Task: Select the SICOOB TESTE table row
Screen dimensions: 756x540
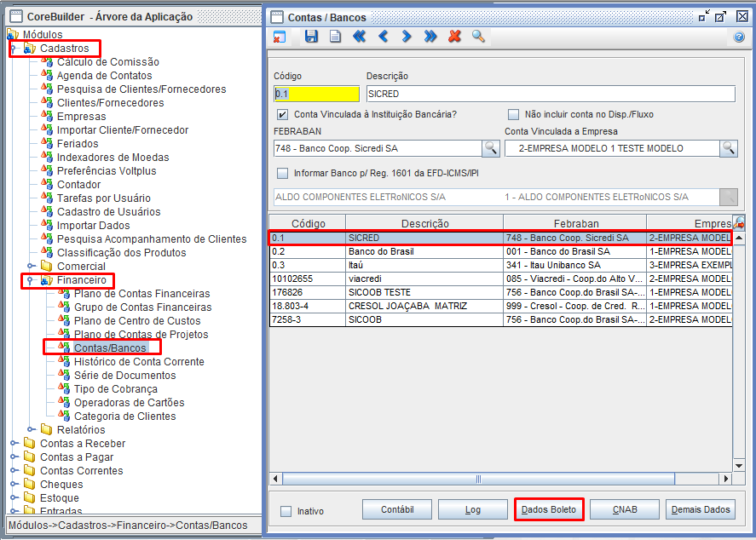Action: pos(500,292)
